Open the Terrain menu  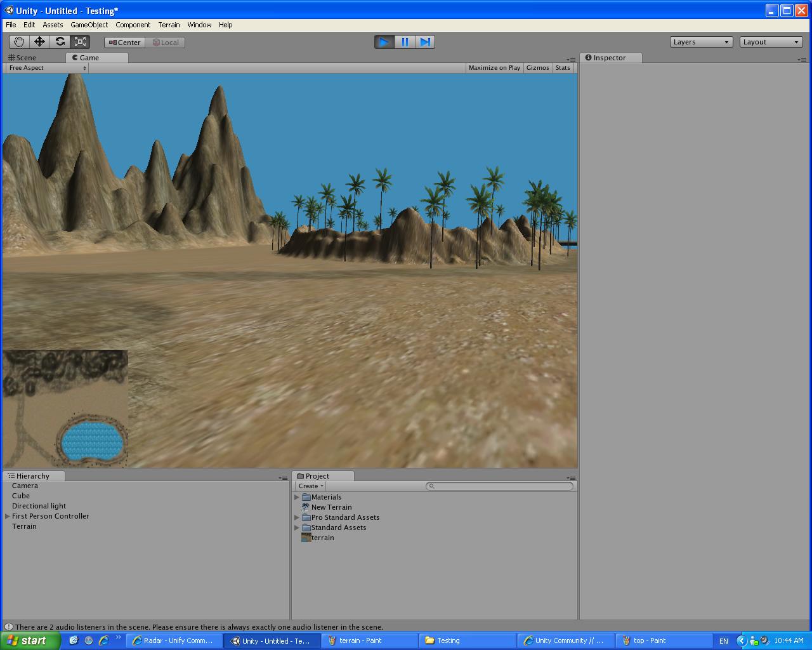[169, 25]
